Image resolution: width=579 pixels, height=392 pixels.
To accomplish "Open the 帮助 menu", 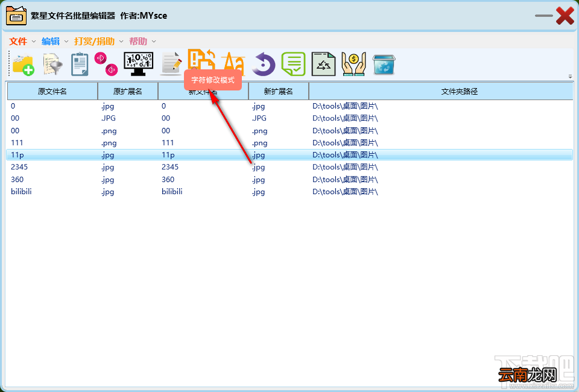I will click(x=139, y=42).
